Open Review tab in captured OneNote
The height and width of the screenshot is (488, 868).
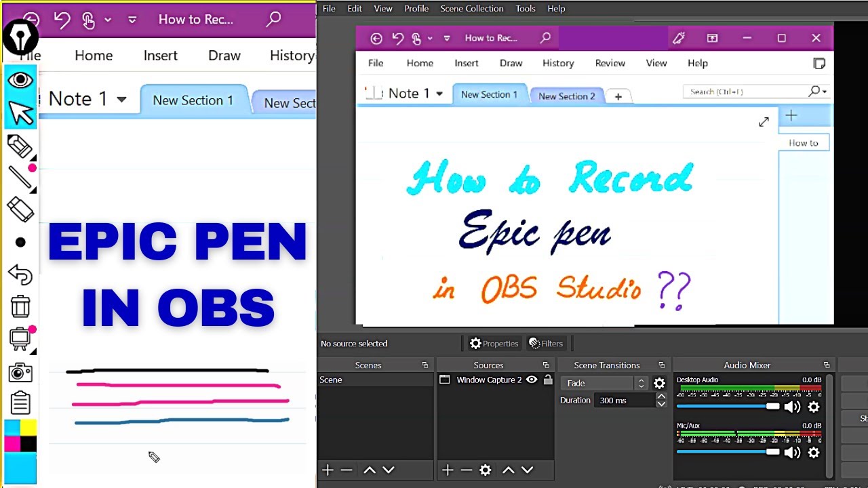pyautogui.click(x=610, y=63)
